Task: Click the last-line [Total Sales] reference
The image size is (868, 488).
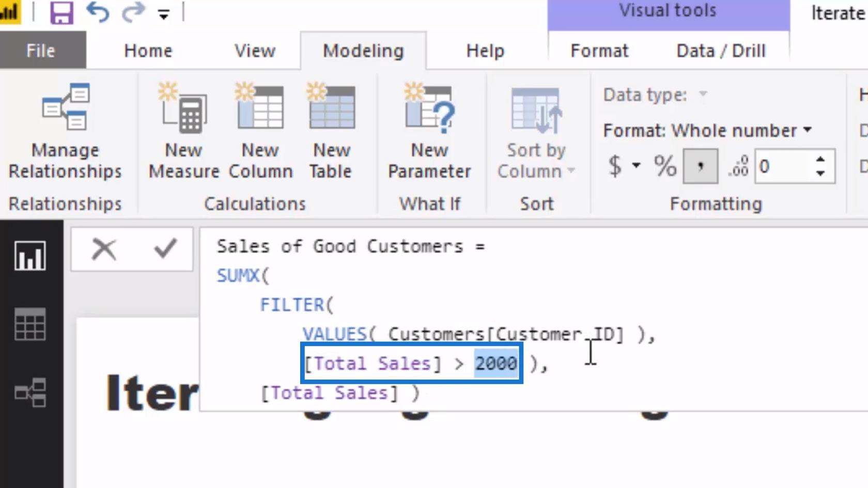Action: point(330,393)
